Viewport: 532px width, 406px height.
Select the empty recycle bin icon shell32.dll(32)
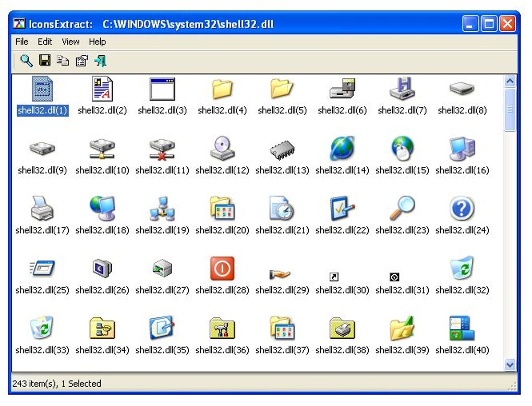[462, 267]
